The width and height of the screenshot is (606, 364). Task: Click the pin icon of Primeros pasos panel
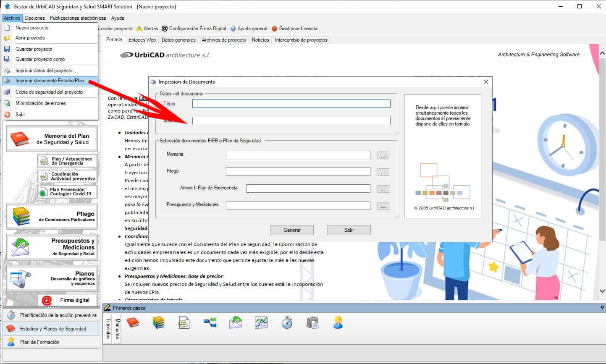click(602, 308)
